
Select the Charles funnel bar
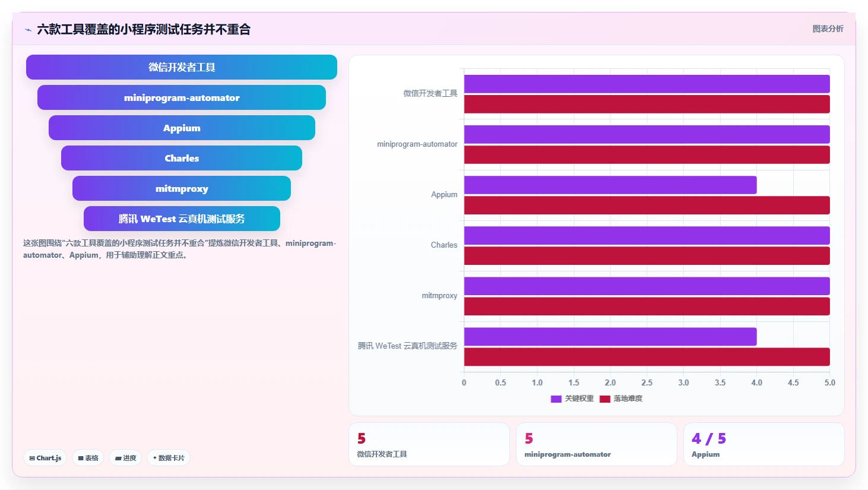(x=182, y=158)
